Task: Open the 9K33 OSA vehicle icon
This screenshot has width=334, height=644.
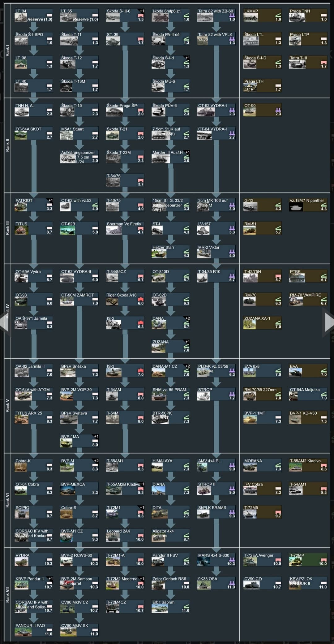Action: tap(204, 585)
